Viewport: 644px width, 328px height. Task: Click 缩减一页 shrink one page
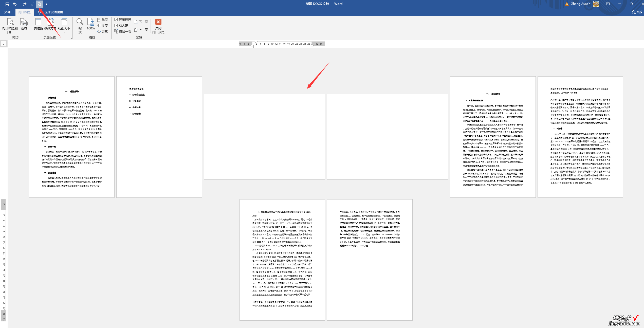[x=123, y=31]
